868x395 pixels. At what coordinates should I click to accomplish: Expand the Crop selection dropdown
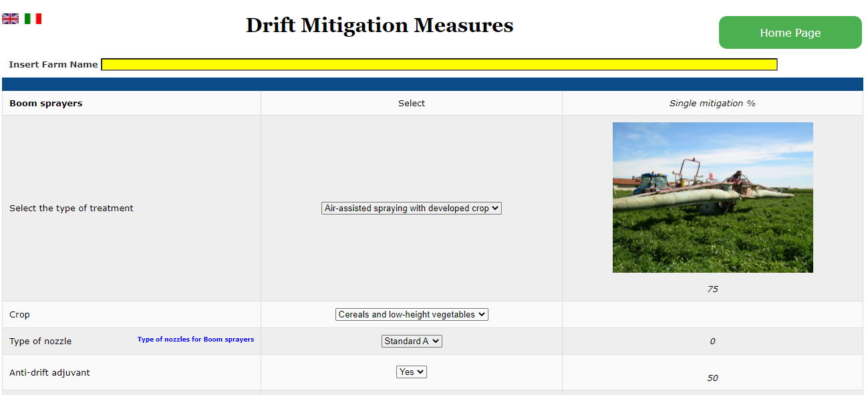[x=412, y=315]
